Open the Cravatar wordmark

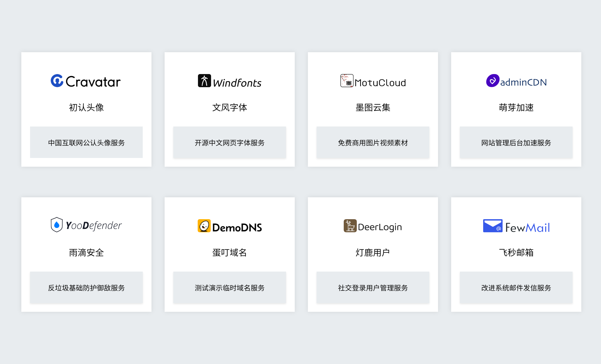pos(93,81)
